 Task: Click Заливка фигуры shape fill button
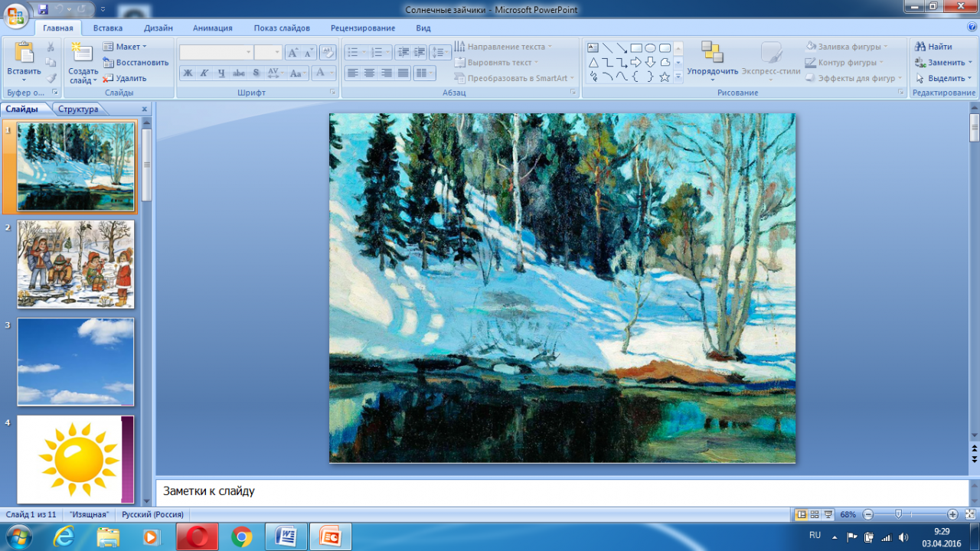(847, 47)
